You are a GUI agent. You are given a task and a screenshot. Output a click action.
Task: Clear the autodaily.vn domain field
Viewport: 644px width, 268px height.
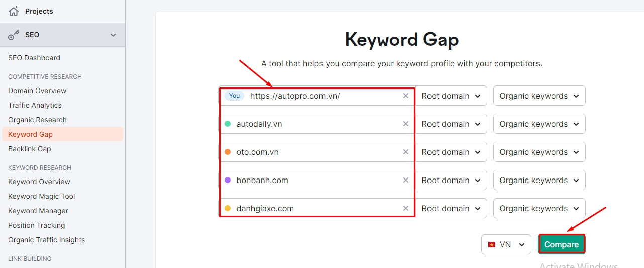pyautogui.click(x=406, y=124)
